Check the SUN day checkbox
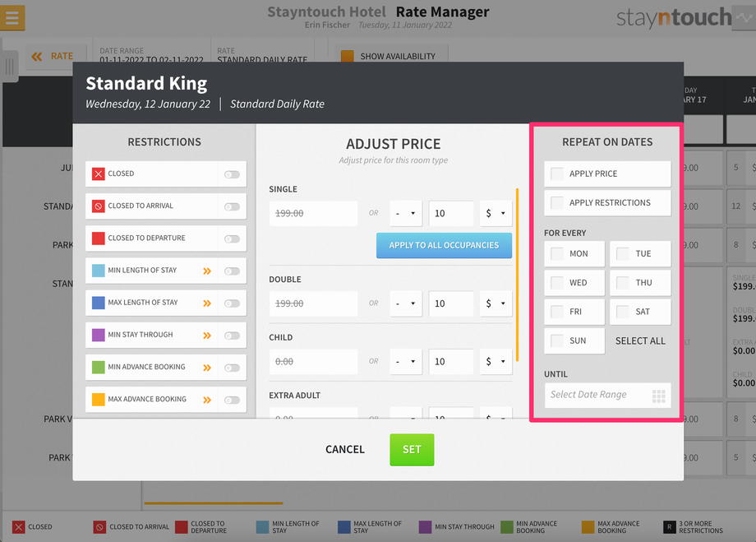Image resolution: width=756 pixels, height=542 pixels. click(557, 340)
